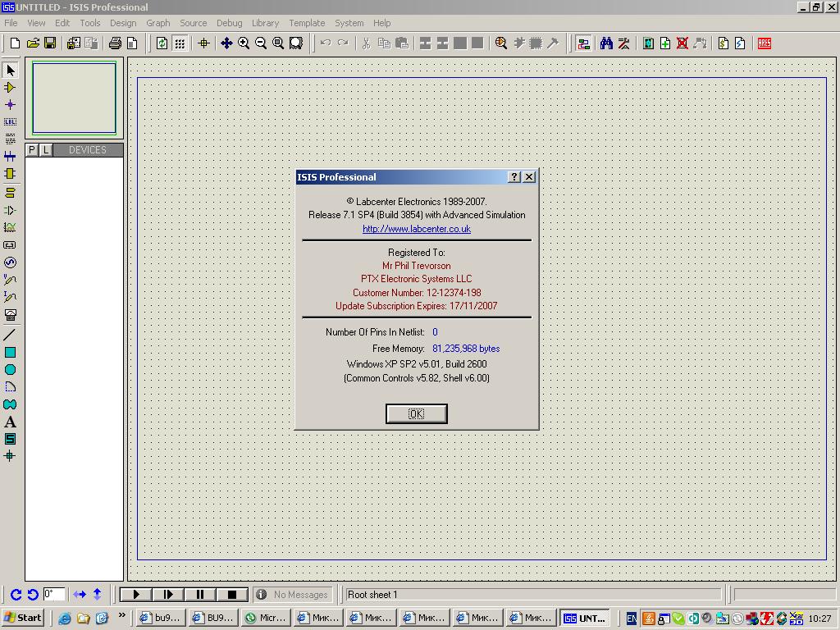Open the Debug menu
Image resolution: width=840 pixels, height=630 pixels.
[x=230, y=23]
